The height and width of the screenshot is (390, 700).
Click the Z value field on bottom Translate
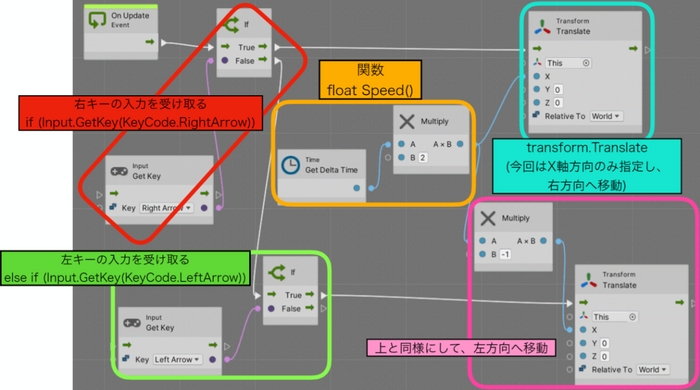click(604, 357)
